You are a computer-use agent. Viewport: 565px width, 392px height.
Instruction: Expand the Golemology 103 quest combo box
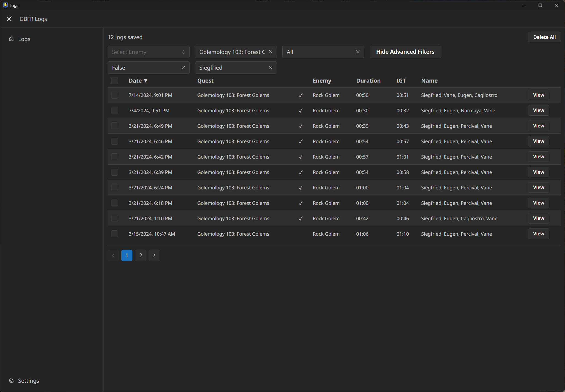pos(232,52)
